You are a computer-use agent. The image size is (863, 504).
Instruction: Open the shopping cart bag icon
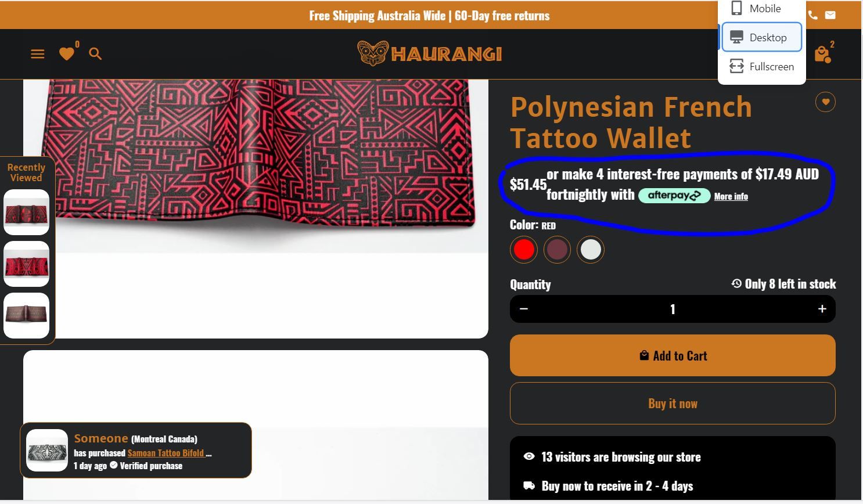click(x=822, y=55)
